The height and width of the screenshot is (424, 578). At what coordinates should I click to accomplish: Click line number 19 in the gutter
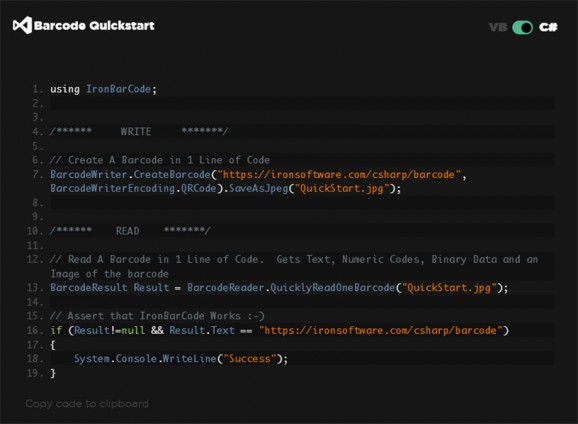click(x=34, y=373)
